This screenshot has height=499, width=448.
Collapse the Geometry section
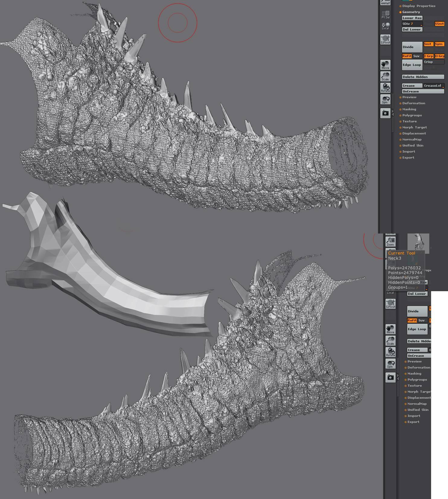[x=411, y=12]
